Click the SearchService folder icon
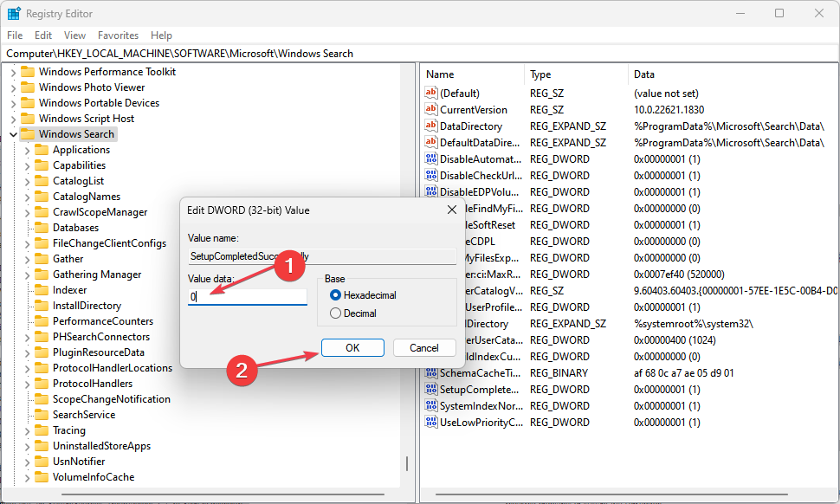The width and height of the screenshot is (840, 504). (x=42, y=415)
